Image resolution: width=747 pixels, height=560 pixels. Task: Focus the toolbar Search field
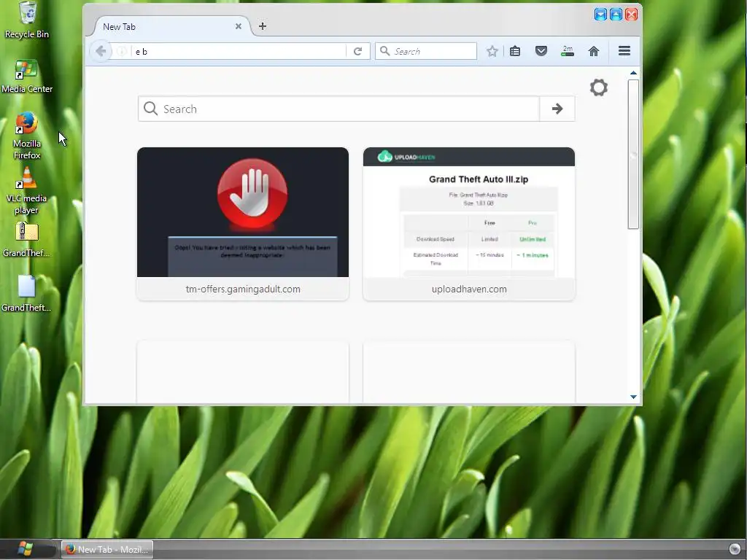click(426, 52)
